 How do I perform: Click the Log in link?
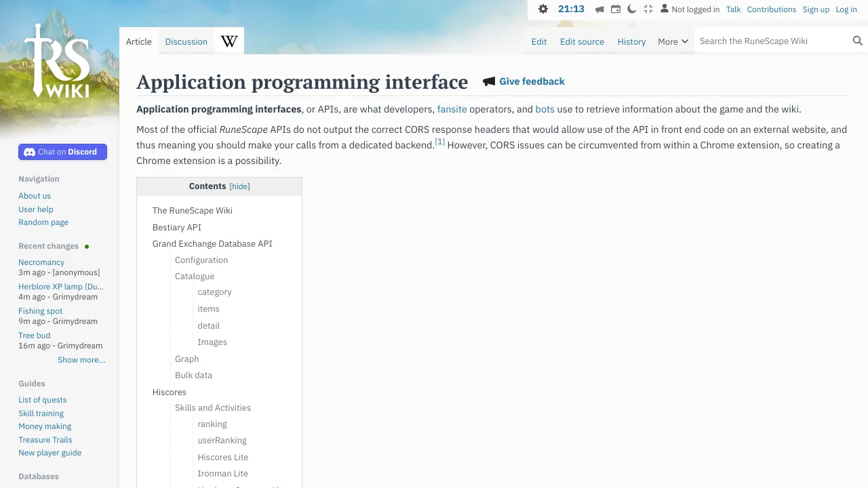[846, 9]
